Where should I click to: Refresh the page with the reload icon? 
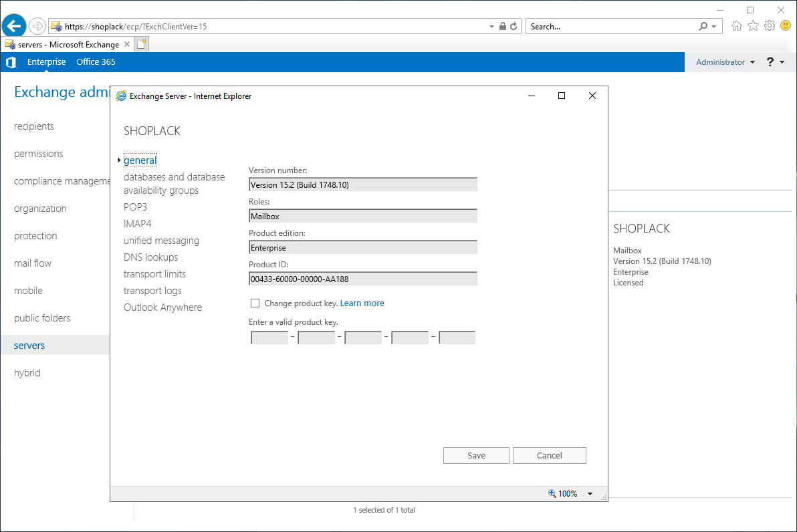[514, 27]
